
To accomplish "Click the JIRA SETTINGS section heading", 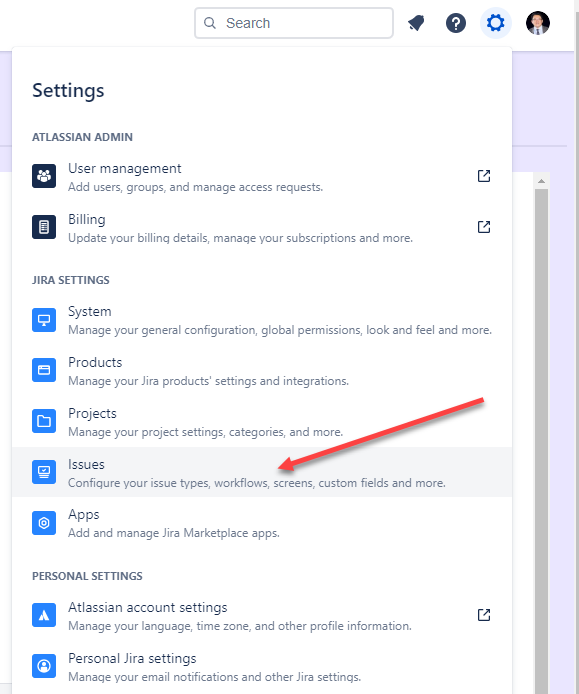I will (x=71, y=280).
